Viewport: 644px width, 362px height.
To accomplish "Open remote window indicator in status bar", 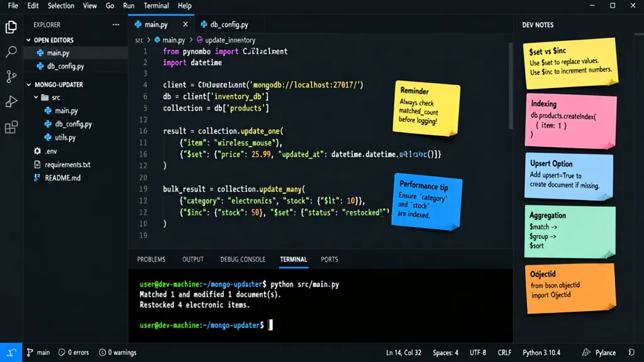I will click(11, 353).
